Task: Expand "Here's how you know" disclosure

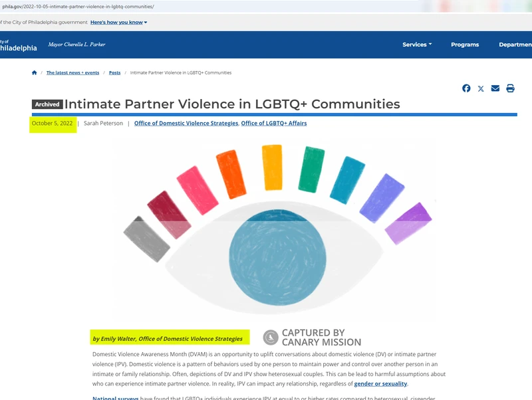Action: 119,23
